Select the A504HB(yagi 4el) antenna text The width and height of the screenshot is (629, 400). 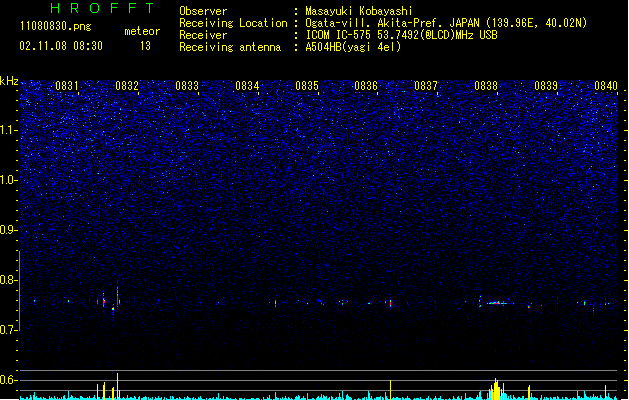pyautogui.click(x=353, y=47)
